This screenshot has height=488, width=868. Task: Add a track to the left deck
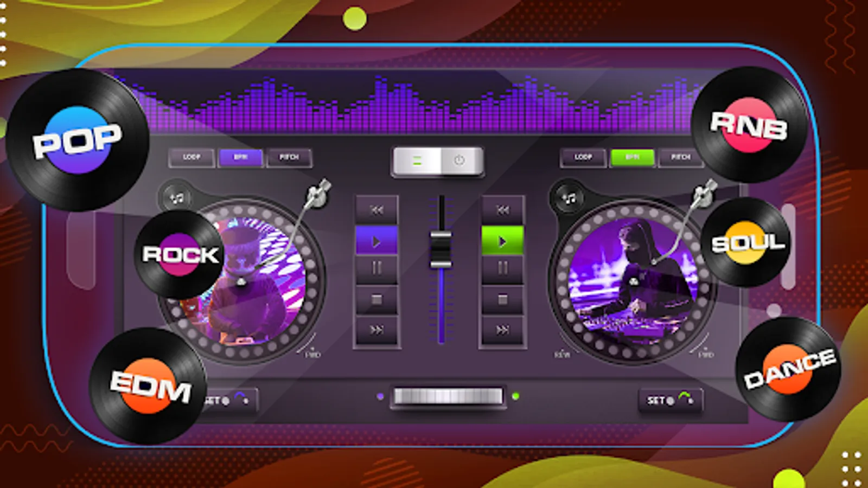click(176, 198)
